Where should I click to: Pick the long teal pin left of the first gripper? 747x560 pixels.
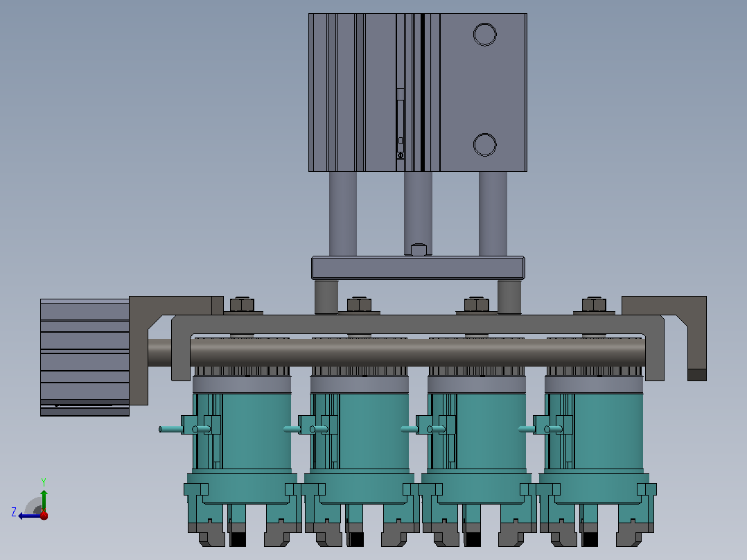(x=170, y=430)
